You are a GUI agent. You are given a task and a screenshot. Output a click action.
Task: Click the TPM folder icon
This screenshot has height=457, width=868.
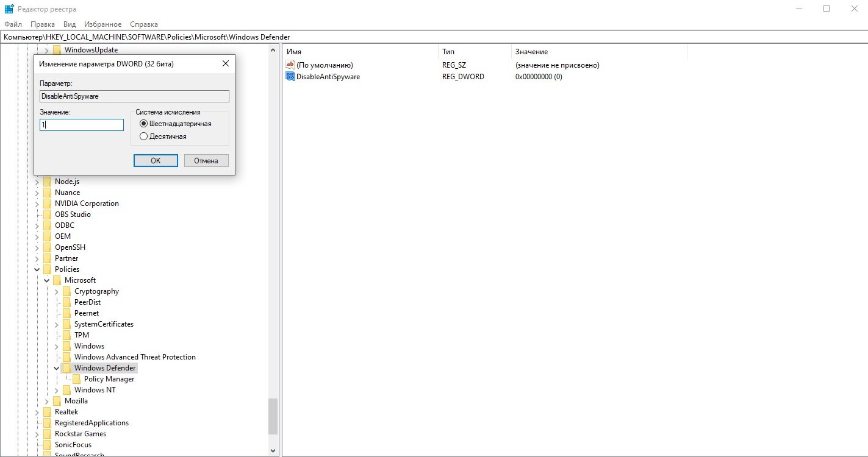coord(67,335)
